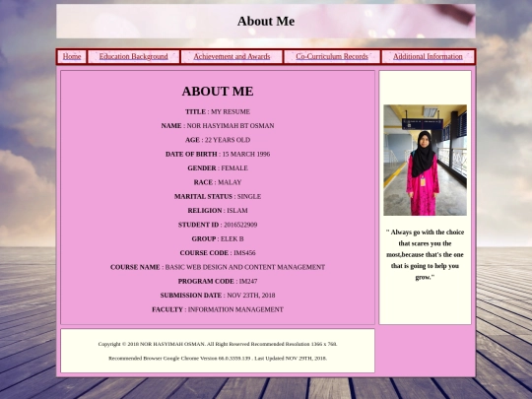
Task: Open the Home navigation link
Action: [72, 57]
